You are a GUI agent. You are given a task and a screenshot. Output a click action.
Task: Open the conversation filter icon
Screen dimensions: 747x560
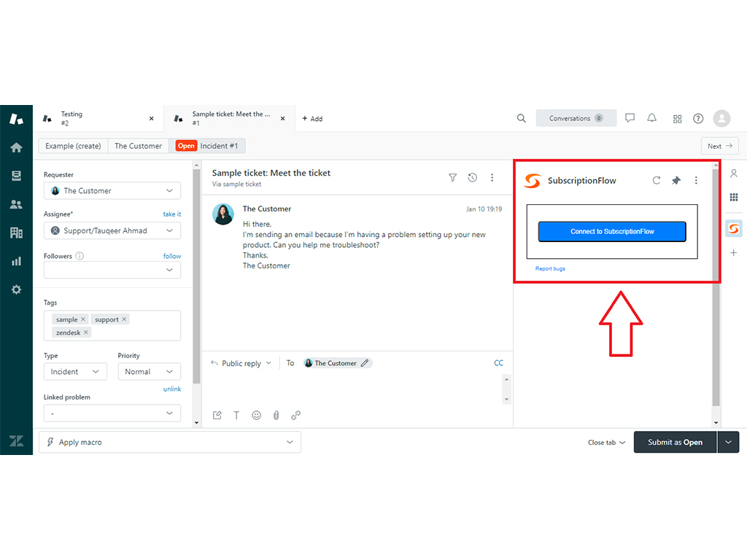(x=452, y=177)
